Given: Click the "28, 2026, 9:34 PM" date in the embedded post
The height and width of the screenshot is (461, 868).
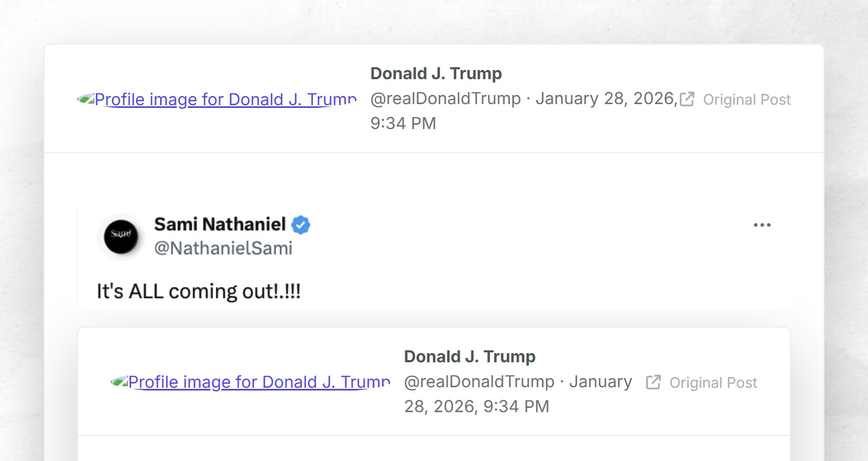Looking at the screenshot, I should coord(476,407).
